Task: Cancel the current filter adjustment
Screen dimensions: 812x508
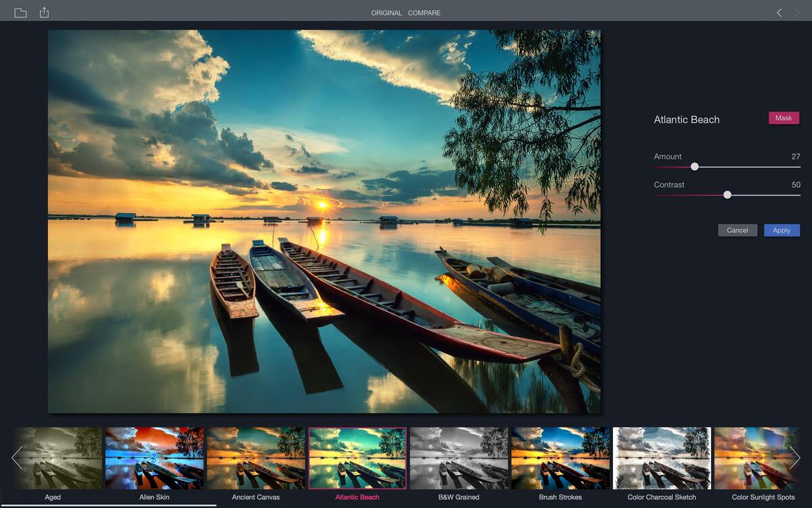Action: tap(737, 230)
